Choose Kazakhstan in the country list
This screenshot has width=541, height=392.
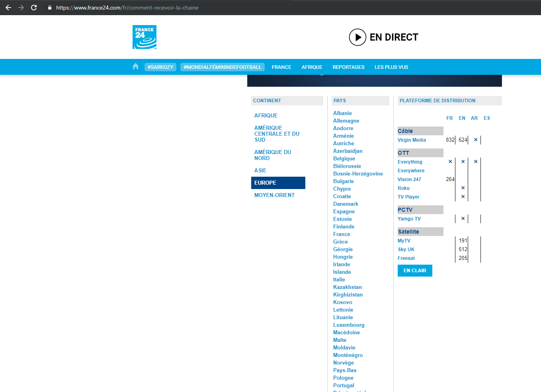click(x=348, y=287)
